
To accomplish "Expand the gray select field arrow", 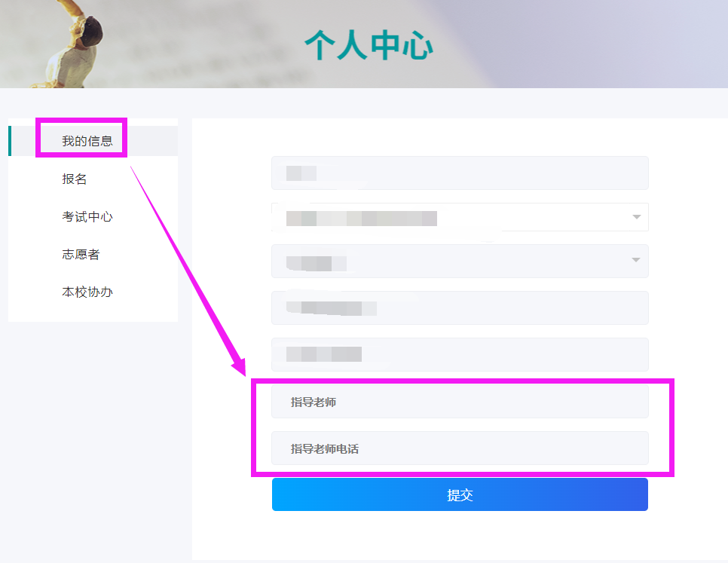I will point(636,260).
